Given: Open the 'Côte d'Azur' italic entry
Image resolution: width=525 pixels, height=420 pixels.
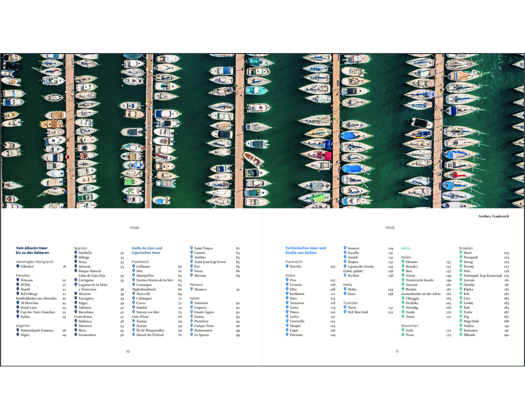Looking at the screenshot, I should click(x=141, y=317).
